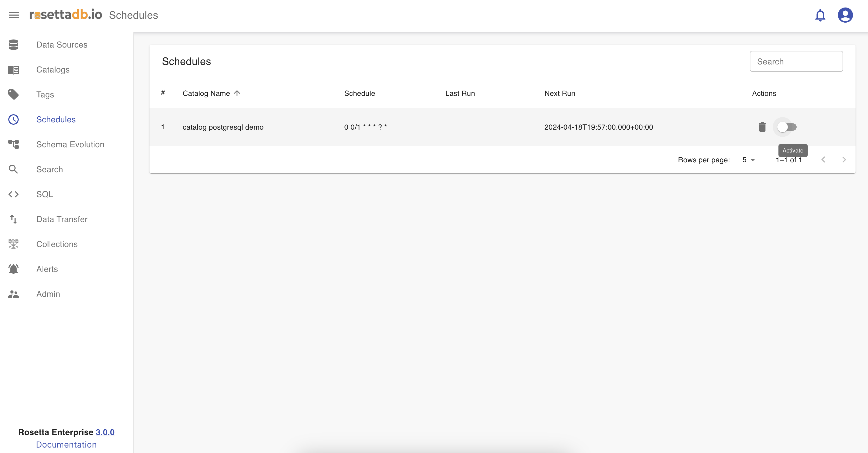The image size is (868, 453).
Task: Click the Alerts alarm bell icon
Action: point(13,269)
